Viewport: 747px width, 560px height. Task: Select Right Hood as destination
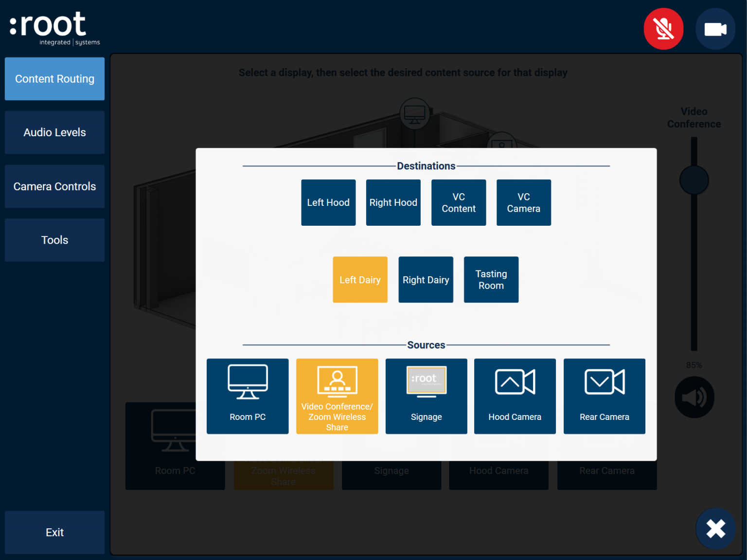coord(393,202)
